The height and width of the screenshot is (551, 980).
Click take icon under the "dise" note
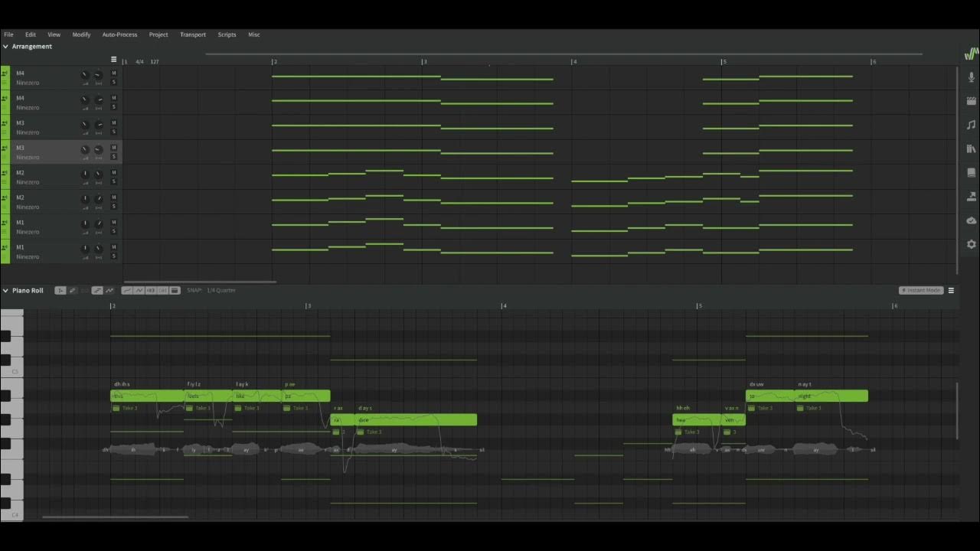pos(360,432)
